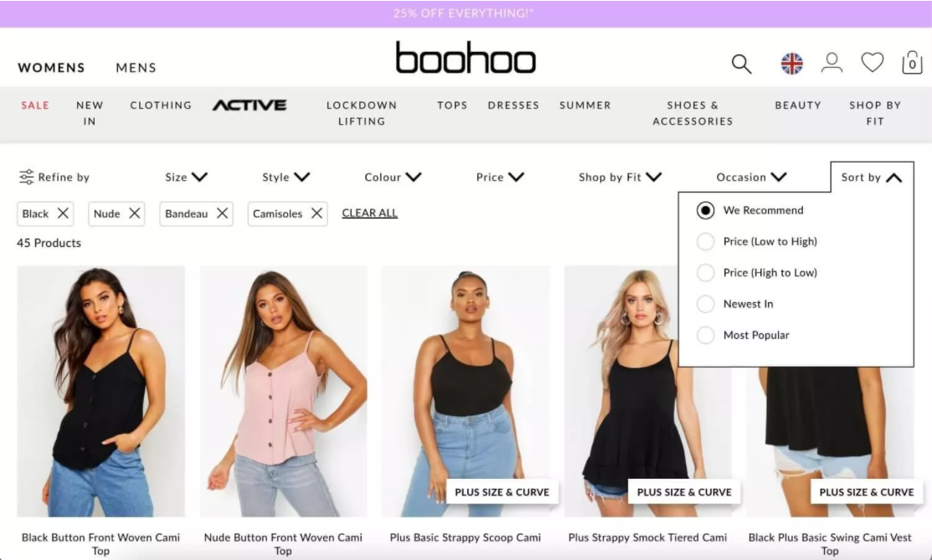Viewport: 932px width, 560px height.
Task: Select Most Popular radio button
Action: point(706,335)
